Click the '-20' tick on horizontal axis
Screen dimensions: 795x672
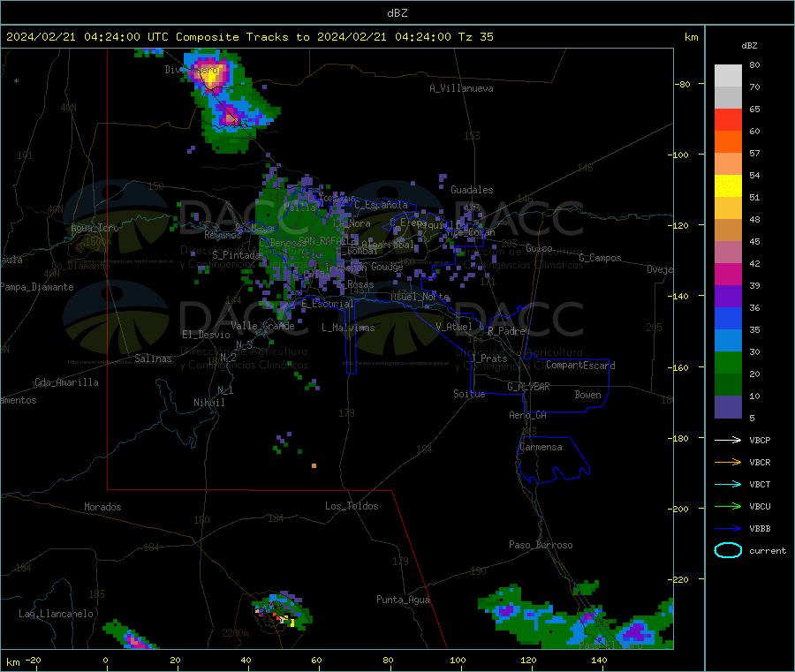(x=34, y=660)
